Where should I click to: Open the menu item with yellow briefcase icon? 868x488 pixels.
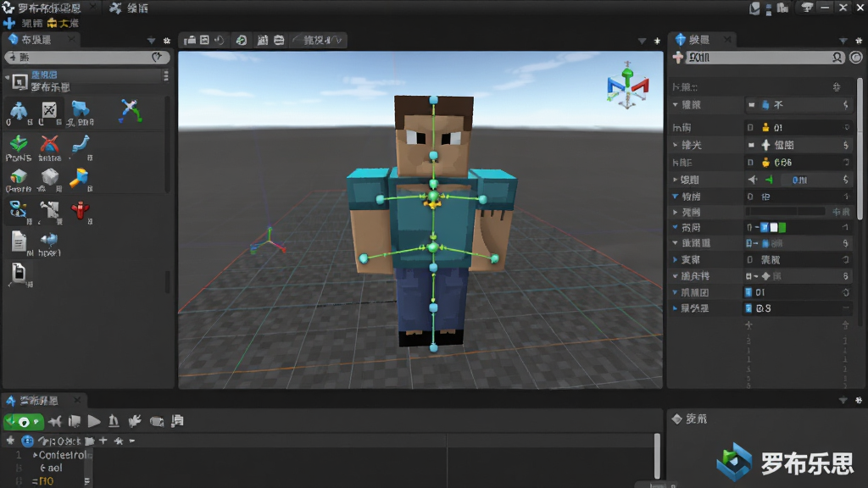point(63,23)
